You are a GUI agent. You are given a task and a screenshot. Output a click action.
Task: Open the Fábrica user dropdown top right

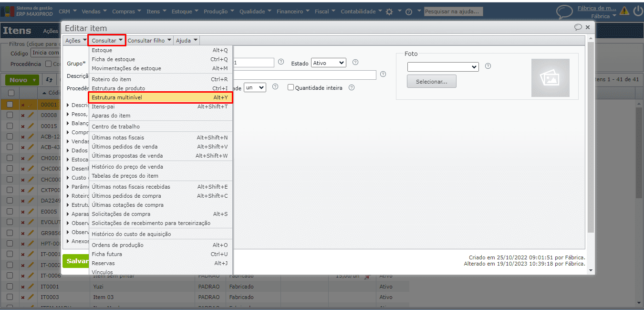point(603,16)
